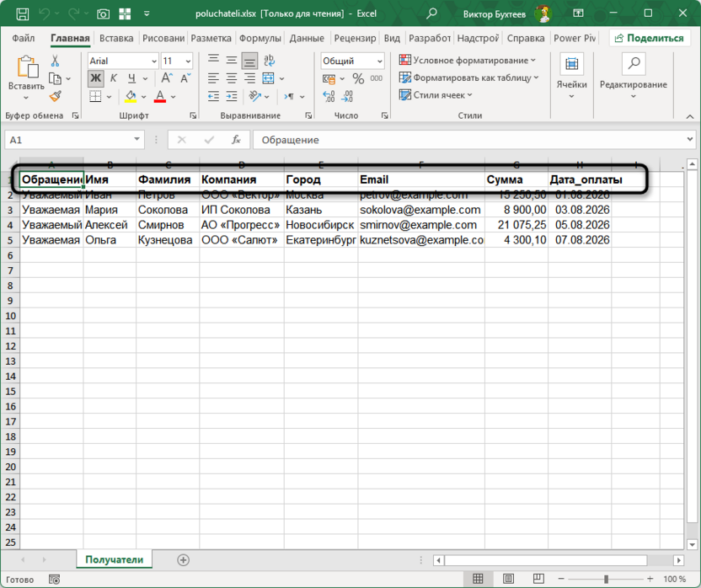Increase font size with the larger A icon
The image size is (701, 588).
click(167, 78)
